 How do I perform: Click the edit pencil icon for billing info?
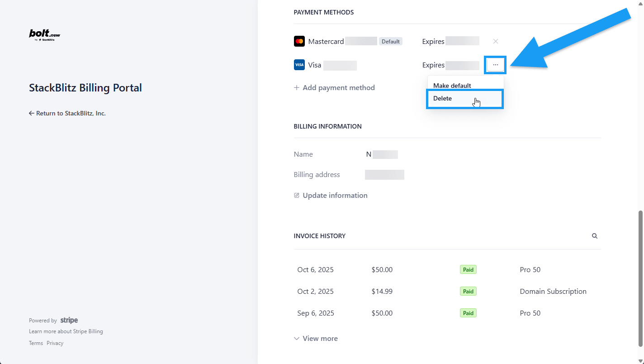(297, 195)
